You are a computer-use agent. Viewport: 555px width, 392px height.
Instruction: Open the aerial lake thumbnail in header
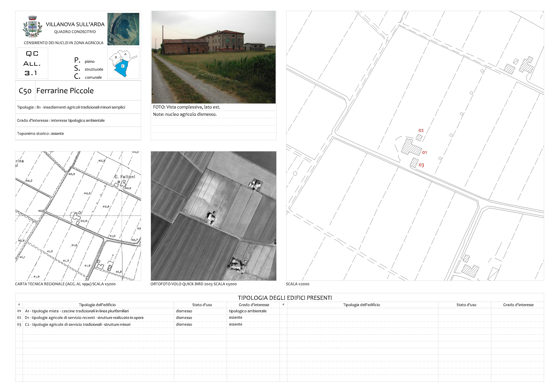click(123, 29)
